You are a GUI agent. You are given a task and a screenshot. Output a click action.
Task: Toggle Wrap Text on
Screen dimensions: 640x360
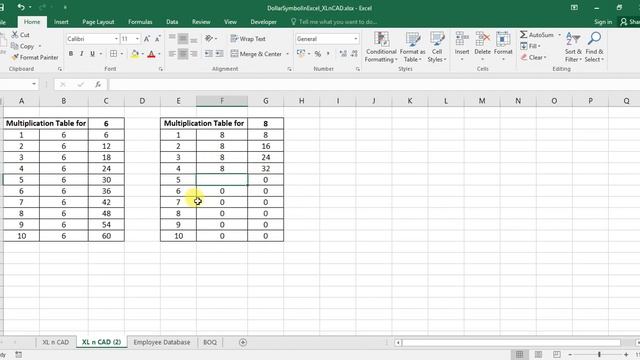click(x=248, y=39)
